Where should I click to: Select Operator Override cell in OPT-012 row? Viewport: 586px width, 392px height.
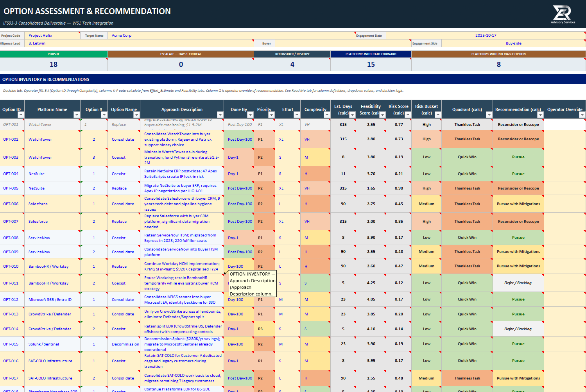(x=565, y=299)
